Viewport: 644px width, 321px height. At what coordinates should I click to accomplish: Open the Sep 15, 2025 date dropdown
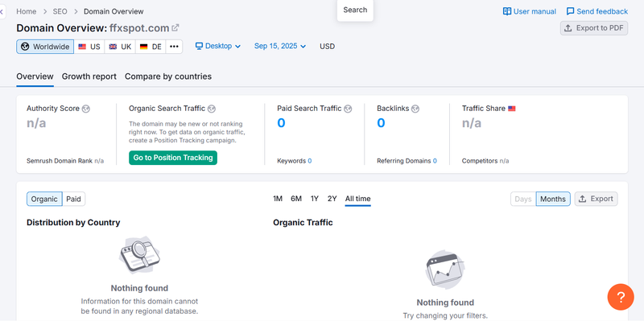pyautogui.click(x=280, y=46)
